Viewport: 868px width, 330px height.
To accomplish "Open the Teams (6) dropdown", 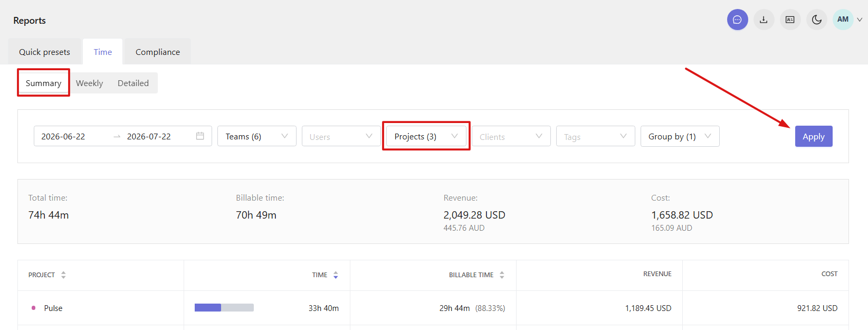I will (x=257, y=136).
